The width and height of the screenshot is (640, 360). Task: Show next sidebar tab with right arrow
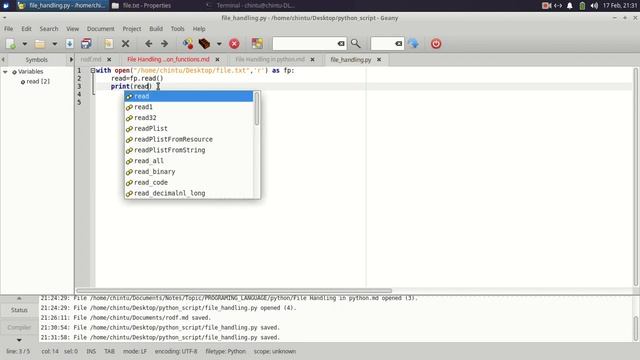pyautogui.click(x=71, y=60)
